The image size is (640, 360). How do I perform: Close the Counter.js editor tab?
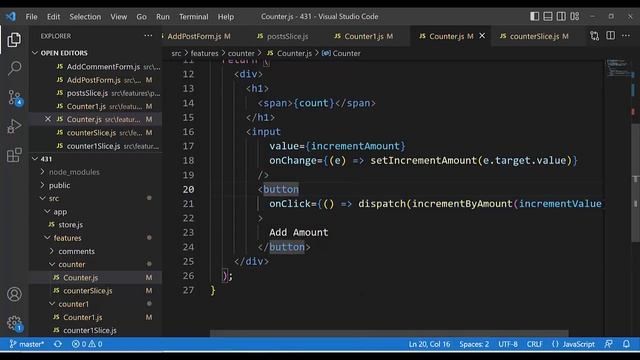click(482, 36)
